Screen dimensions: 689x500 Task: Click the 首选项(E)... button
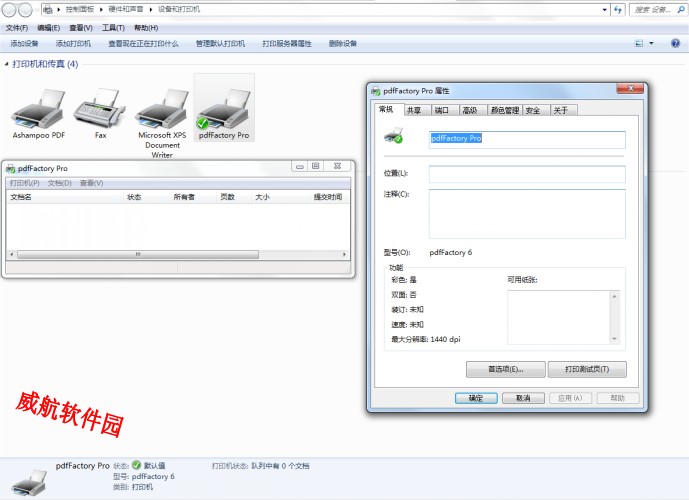pos(505,369)
